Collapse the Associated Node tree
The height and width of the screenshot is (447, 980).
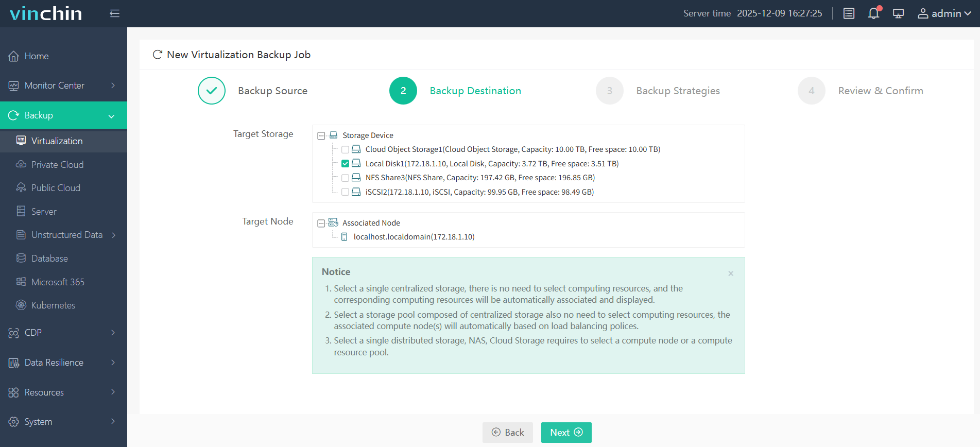click(321, 223)
